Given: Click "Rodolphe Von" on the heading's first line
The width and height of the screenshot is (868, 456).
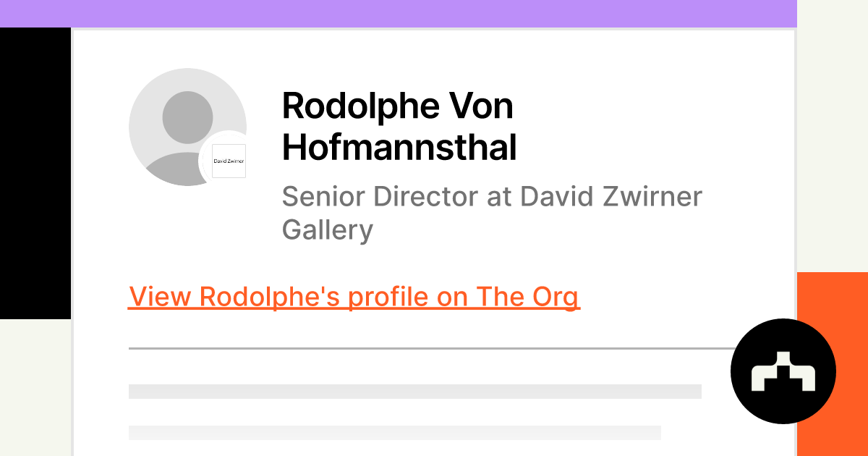Looking at the screenshot, I should [397, 106].
